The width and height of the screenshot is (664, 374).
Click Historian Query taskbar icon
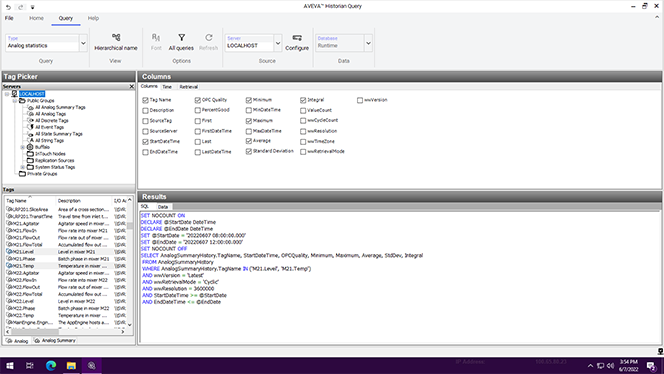(x=91, y=366)
